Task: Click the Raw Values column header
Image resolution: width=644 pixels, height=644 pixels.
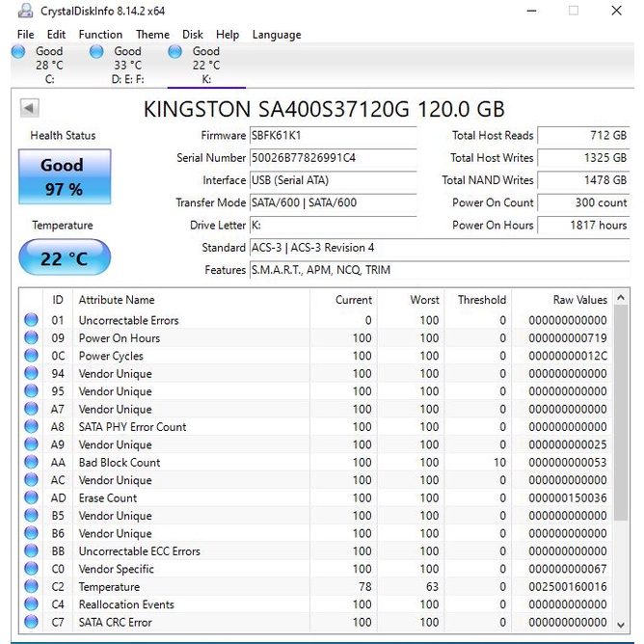Action: (579, 300)
